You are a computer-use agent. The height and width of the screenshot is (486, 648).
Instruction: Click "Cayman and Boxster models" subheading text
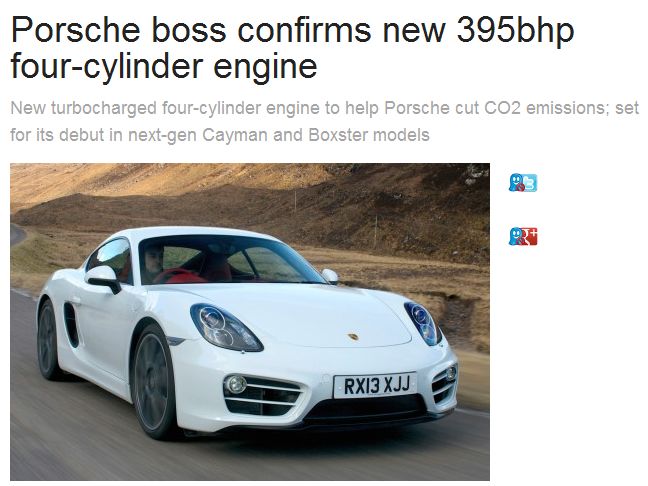tap(316, 135)
